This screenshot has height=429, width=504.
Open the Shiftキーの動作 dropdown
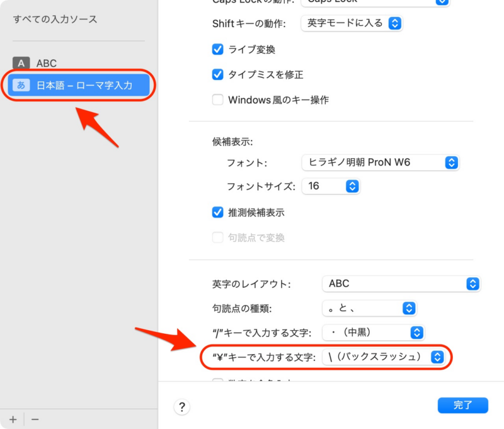pos(352,23)
